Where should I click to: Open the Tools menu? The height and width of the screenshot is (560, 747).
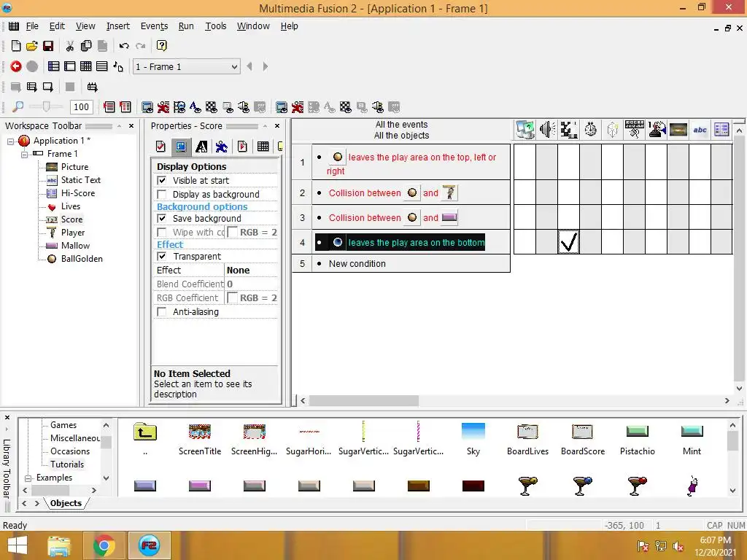pyautogui.click(x=215, y=26)
